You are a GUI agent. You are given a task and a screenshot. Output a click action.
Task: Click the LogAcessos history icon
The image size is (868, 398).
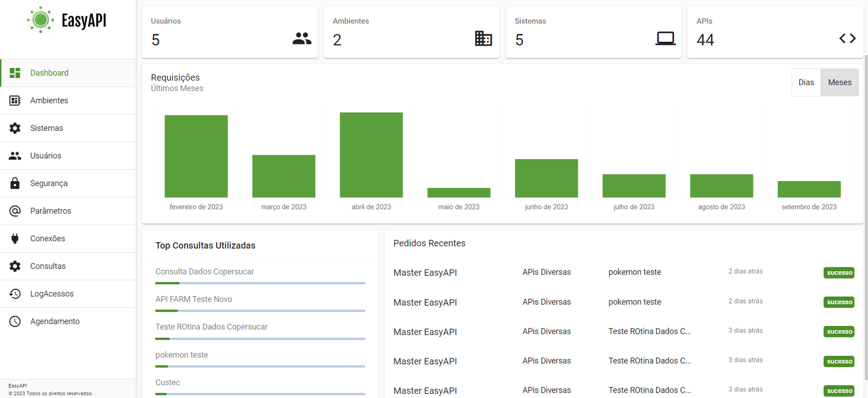click(x=15, y=294)
